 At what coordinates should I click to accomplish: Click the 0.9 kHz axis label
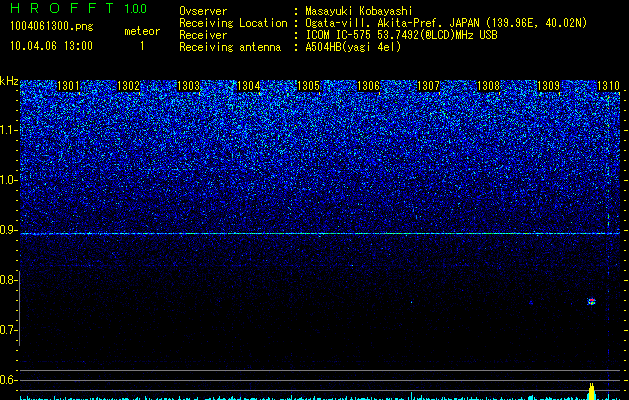(9, 230)
